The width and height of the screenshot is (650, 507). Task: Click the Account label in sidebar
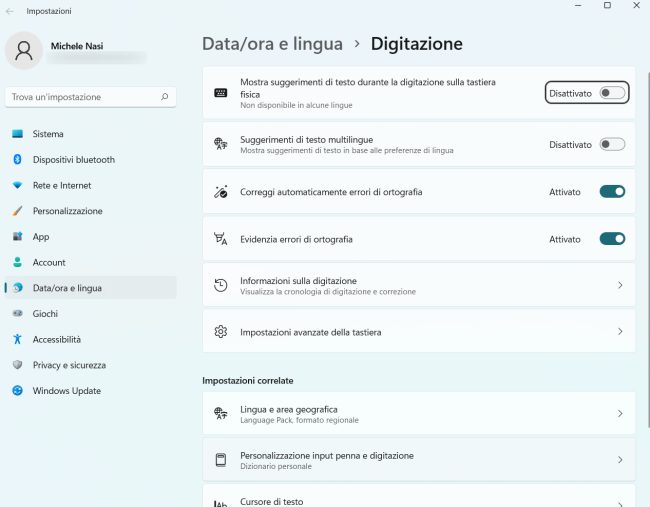click(x=49, y=262)
